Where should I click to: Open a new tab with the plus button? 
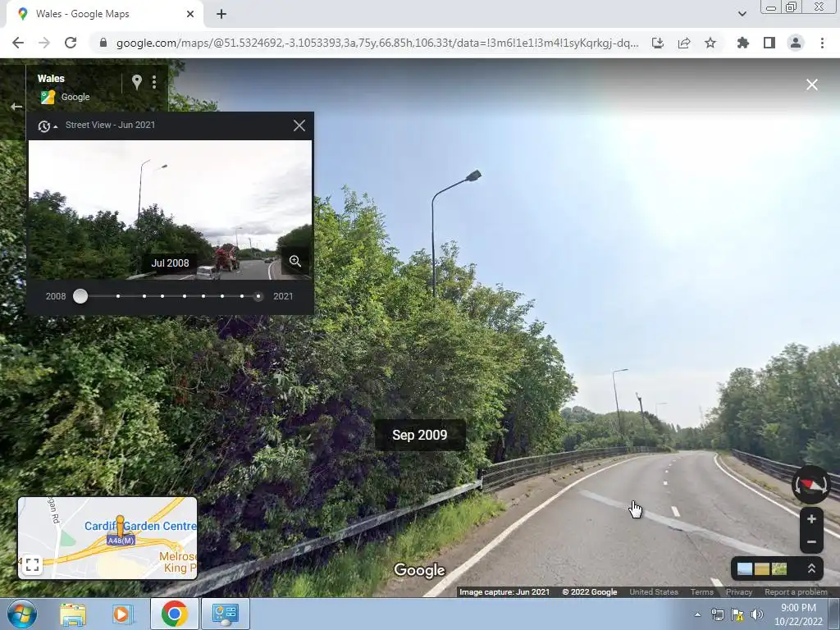221,14
